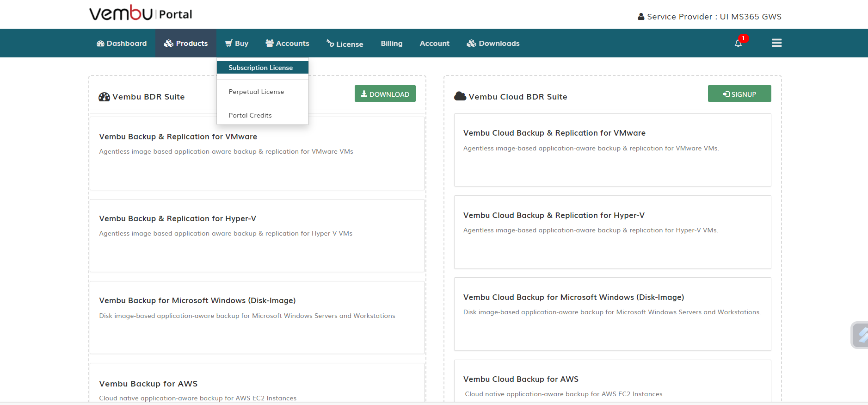868x405 pixels.
Task: Open Vembu Cloud Backup & Replication for VMware
Action: (x=613, y=150)
